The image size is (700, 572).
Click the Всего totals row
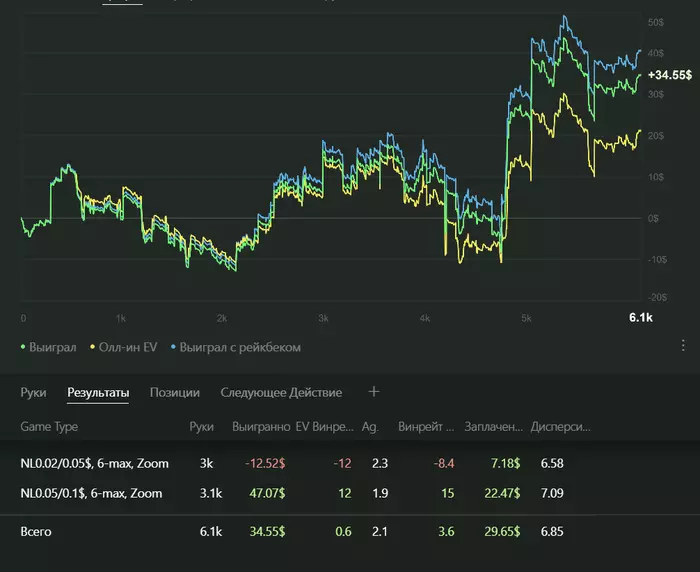coord(36,531)
